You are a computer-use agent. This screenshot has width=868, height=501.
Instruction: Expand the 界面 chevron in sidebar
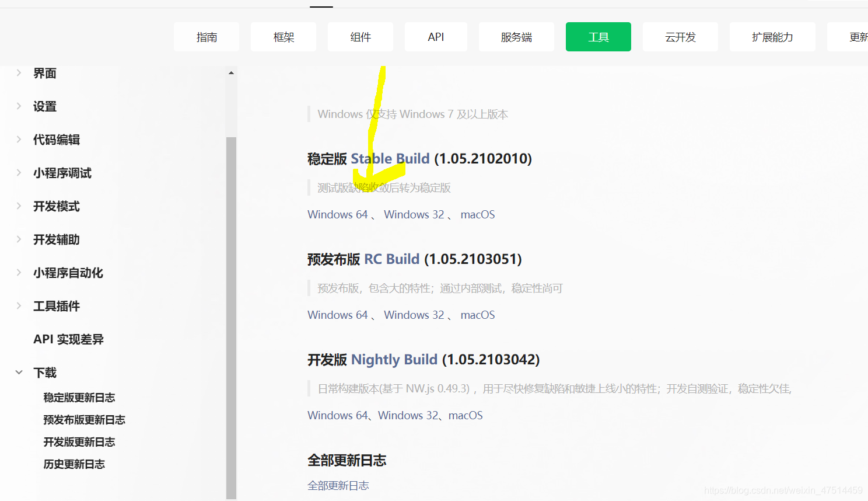[x=19, y=73]
